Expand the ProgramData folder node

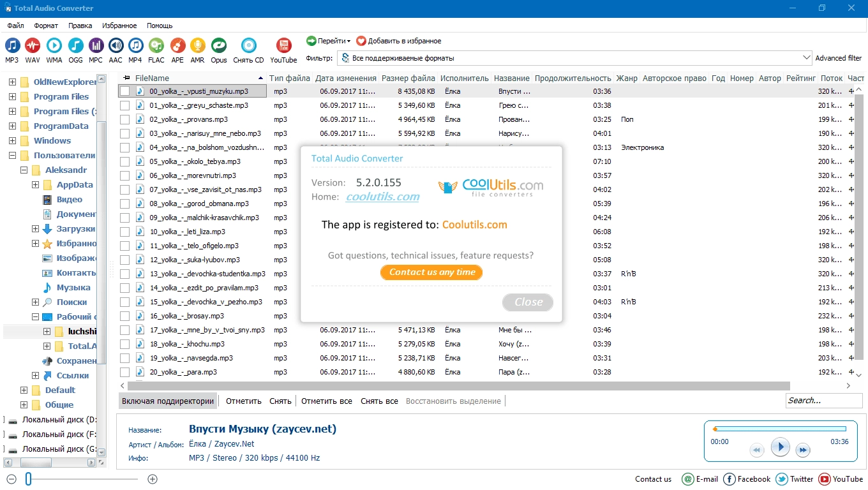(12, 126)
